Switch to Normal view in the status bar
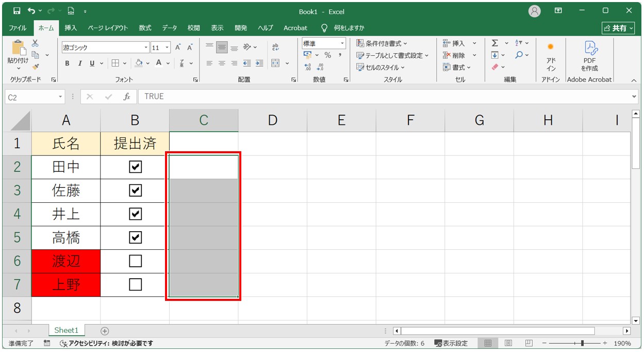The width and height of the screenshot is (644, 352). coord(488,343)
